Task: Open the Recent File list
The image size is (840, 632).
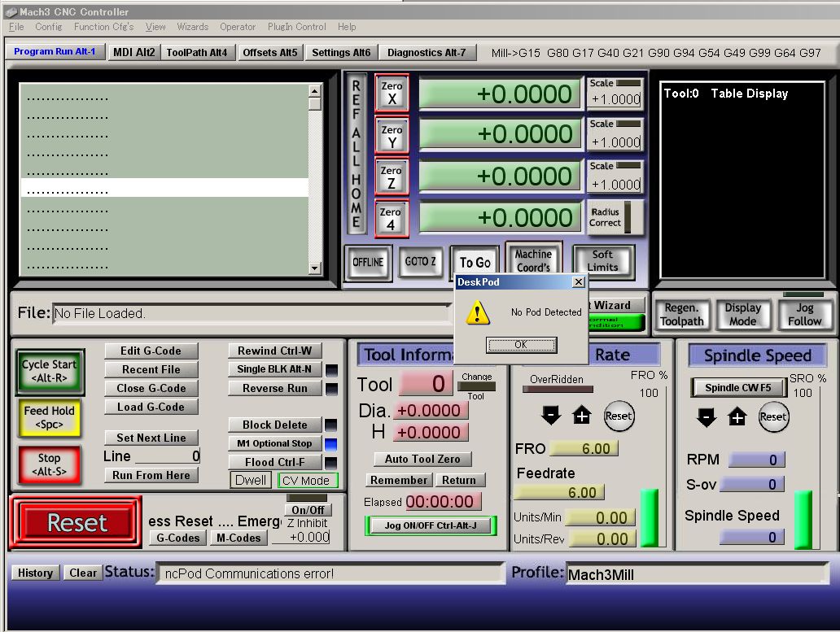Action: click(151, 370)
